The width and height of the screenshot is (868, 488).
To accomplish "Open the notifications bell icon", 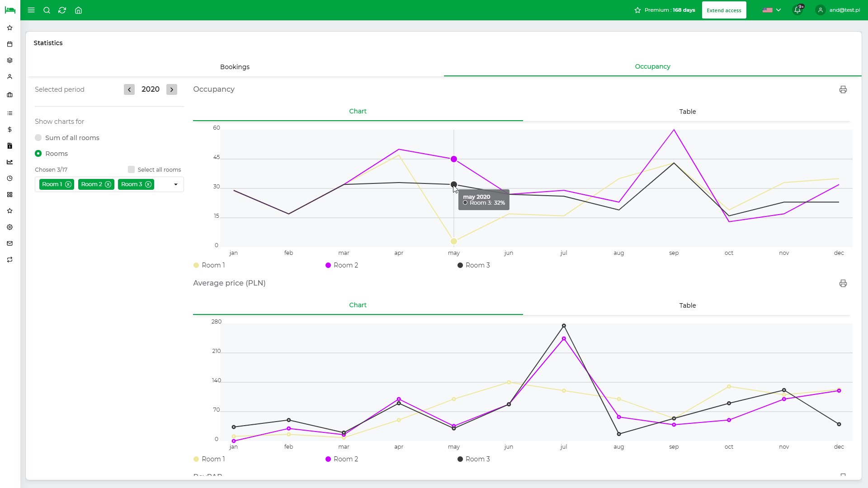I will click(x=797, y=10).
